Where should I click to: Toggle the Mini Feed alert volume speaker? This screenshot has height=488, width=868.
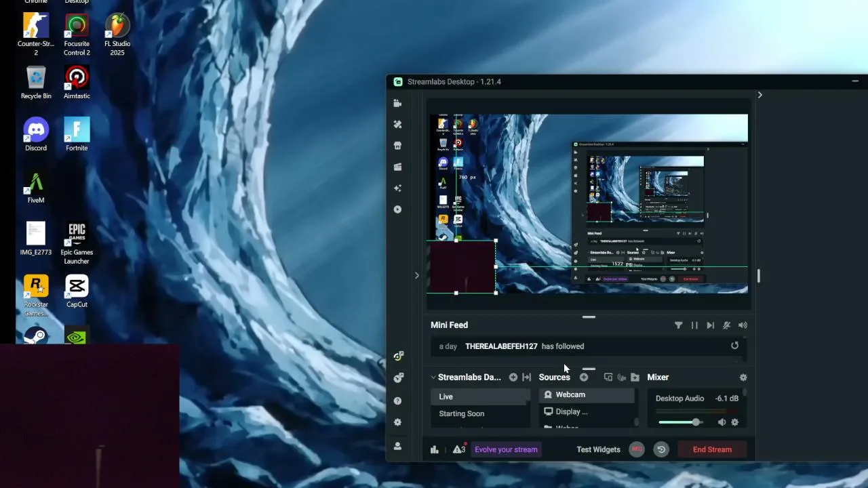pos(743,325)
